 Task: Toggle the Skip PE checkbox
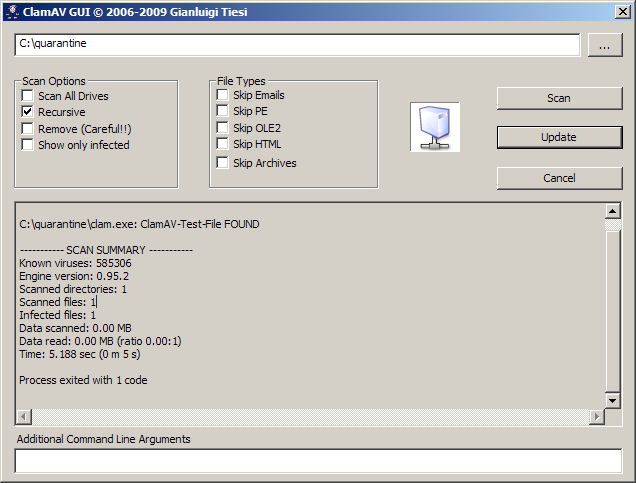(222, 111)
